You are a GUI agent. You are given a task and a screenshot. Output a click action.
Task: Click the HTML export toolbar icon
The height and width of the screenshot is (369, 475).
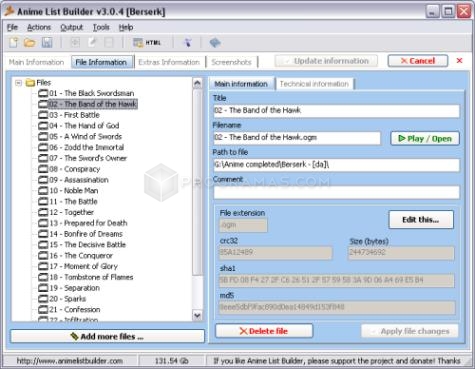pos(147,43)
